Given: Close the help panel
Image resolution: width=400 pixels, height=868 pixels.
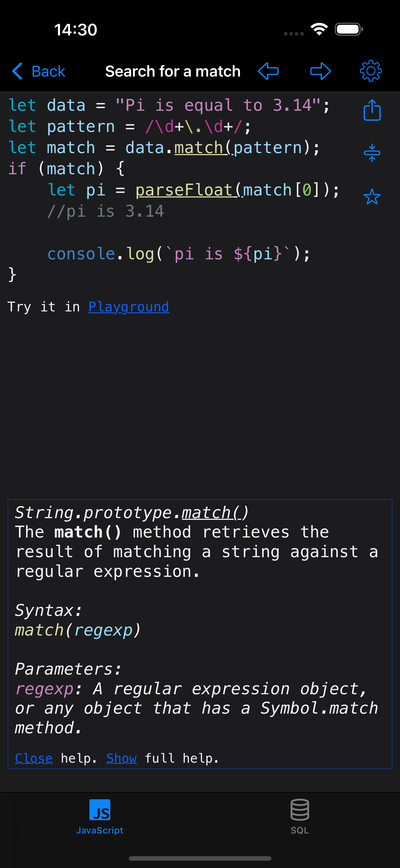Looking at the screenshot, I should [33, 758].
